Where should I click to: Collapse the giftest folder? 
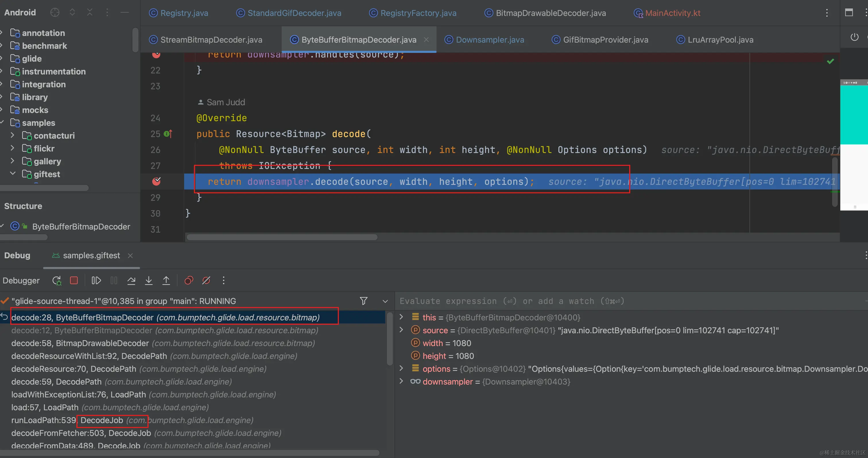[x=12, y=174]
